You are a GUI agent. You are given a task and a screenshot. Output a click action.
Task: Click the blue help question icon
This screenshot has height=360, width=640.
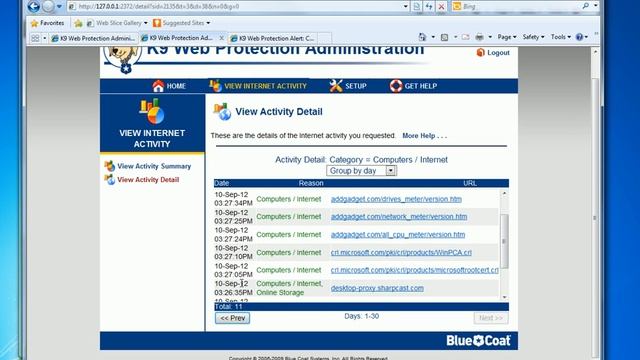(579, 37)
